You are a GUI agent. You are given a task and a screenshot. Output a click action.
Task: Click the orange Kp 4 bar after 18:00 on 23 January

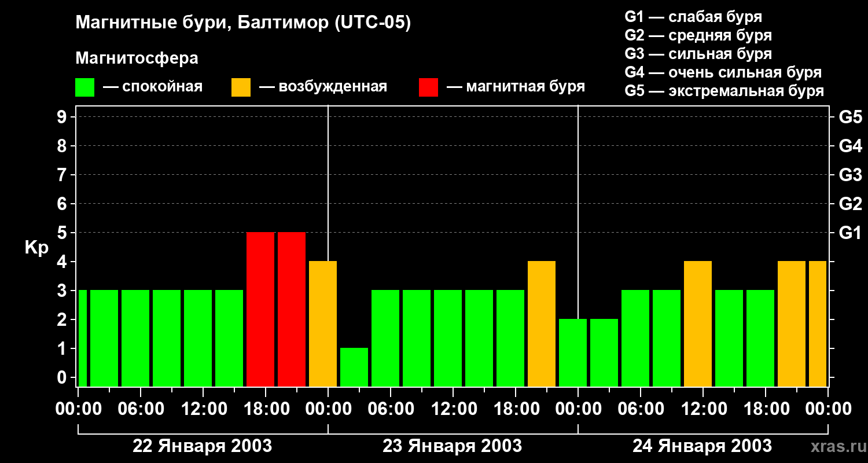(x=542, y=324)
